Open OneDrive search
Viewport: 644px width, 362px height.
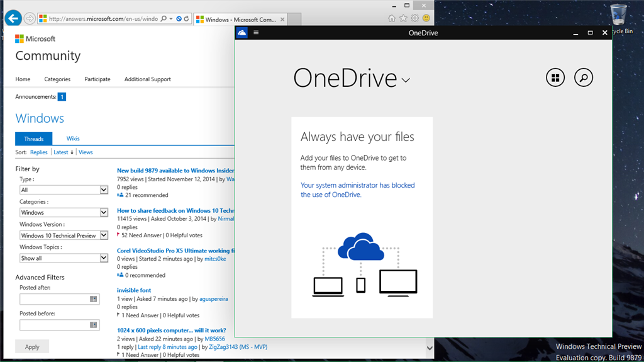pyautogui.click(x=583, y=77)
